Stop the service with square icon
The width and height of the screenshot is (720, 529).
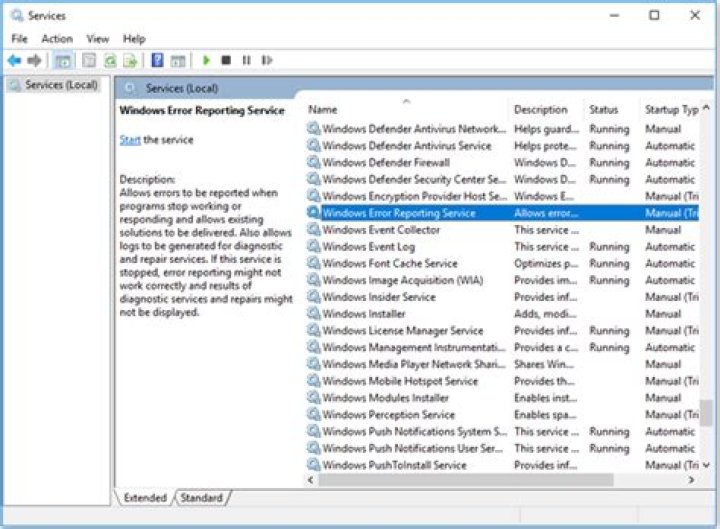tap(226, 60)
